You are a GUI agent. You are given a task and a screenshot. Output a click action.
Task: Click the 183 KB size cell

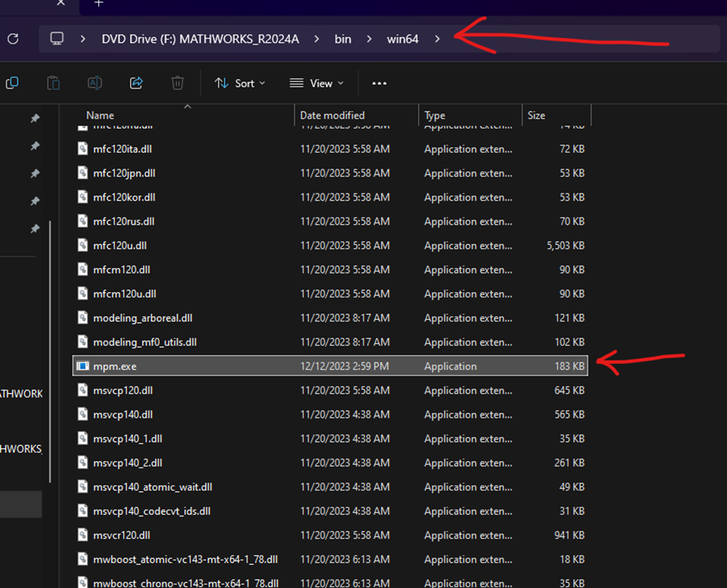[x=570, y=366]
